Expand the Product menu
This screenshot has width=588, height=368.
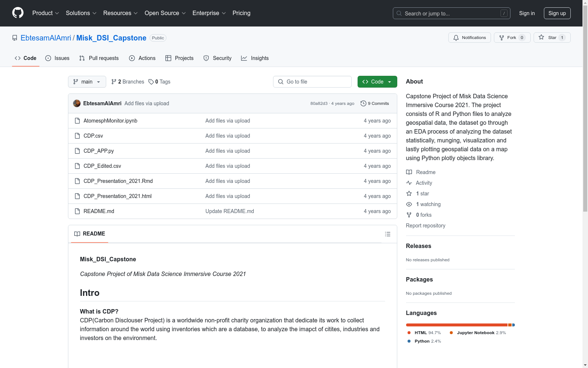coord(46,13)
